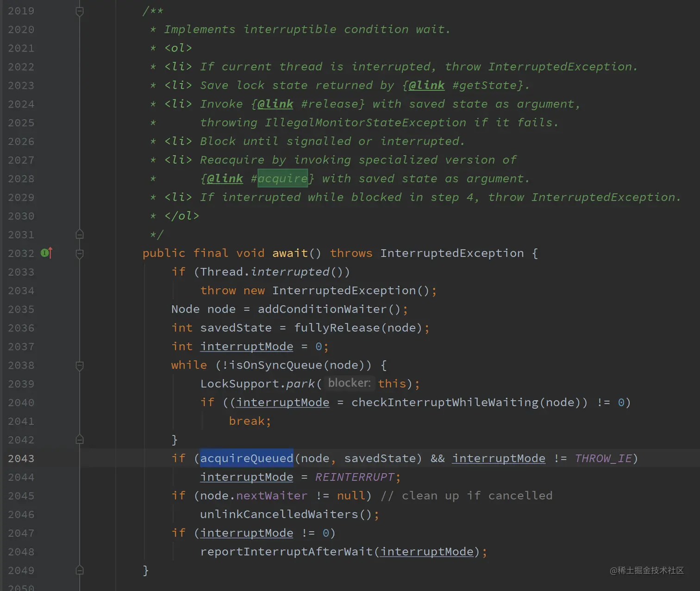700x591 pixels.
Task: Click the addConditionWaiter() call
Action: coord(329,309)
